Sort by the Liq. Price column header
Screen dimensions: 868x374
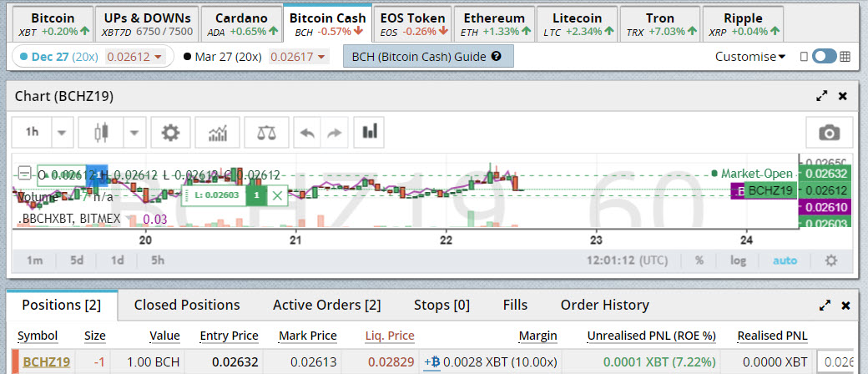(390, 336)
